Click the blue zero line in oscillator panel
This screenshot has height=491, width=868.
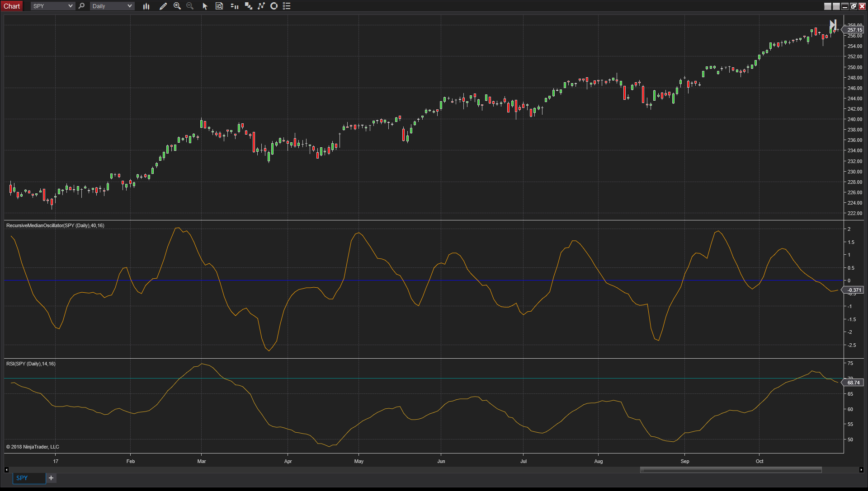pos(424,281)
